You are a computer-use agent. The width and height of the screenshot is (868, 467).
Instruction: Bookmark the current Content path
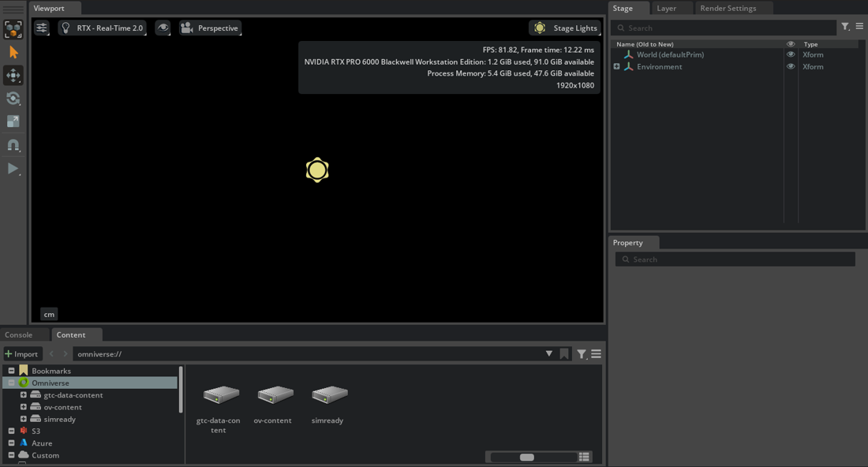click(x=564, y=354)
